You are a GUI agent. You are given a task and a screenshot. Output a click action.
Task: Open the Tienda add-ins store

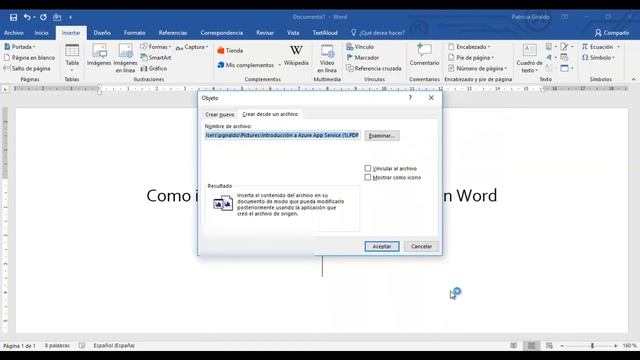(230, 51)
